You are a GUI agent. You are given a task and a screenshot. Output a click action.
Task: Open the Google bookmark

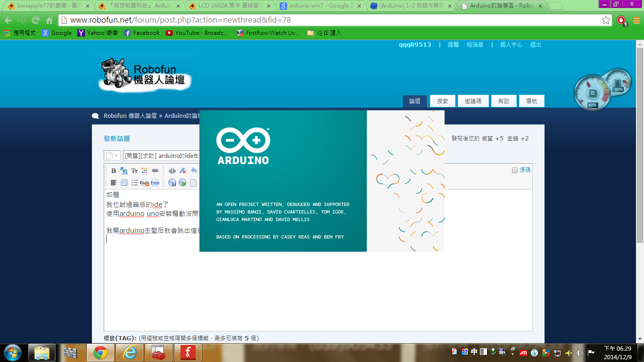coord(57,33)
